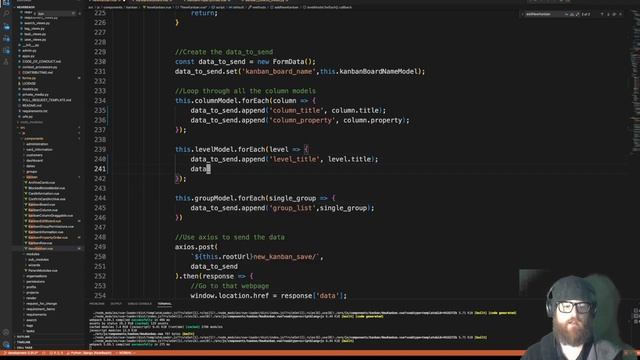Go to next find match arrow

tap(608, 14)
